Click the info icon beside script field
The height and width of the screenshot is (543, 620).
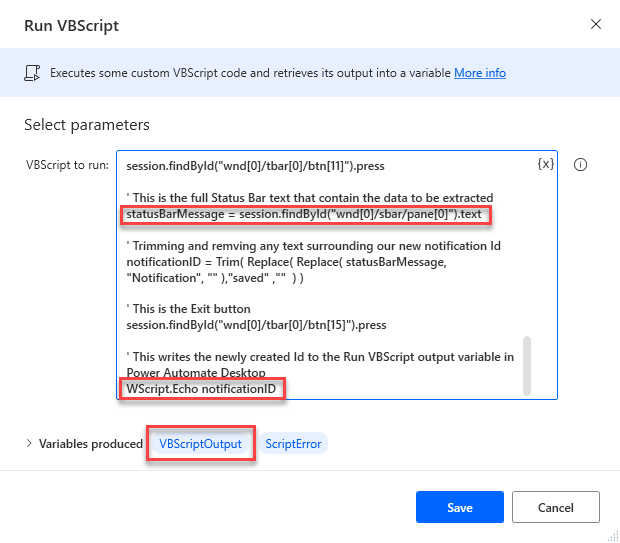point(580,165)
